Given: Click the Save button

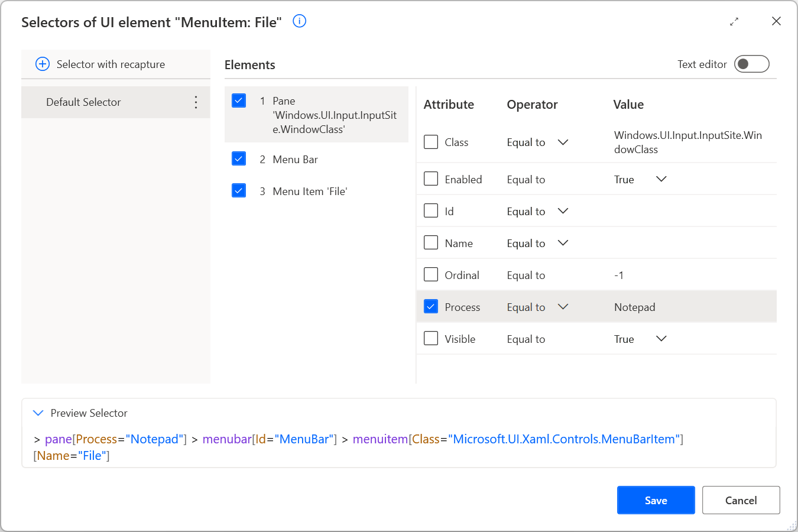Looking at the screenshot, I should 656,499.
